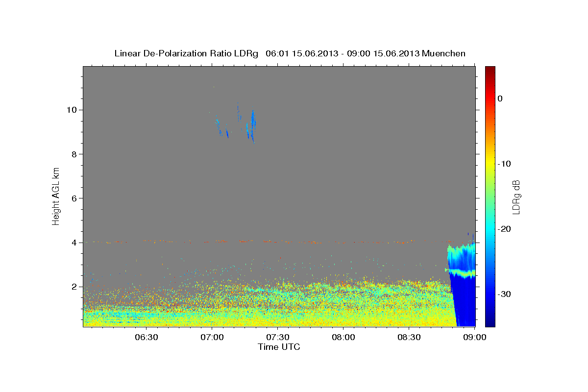This screenshot has height=392, width=588.
Task: Click the blue cirrus echo near 9.5 km
Action: (253, 125)
